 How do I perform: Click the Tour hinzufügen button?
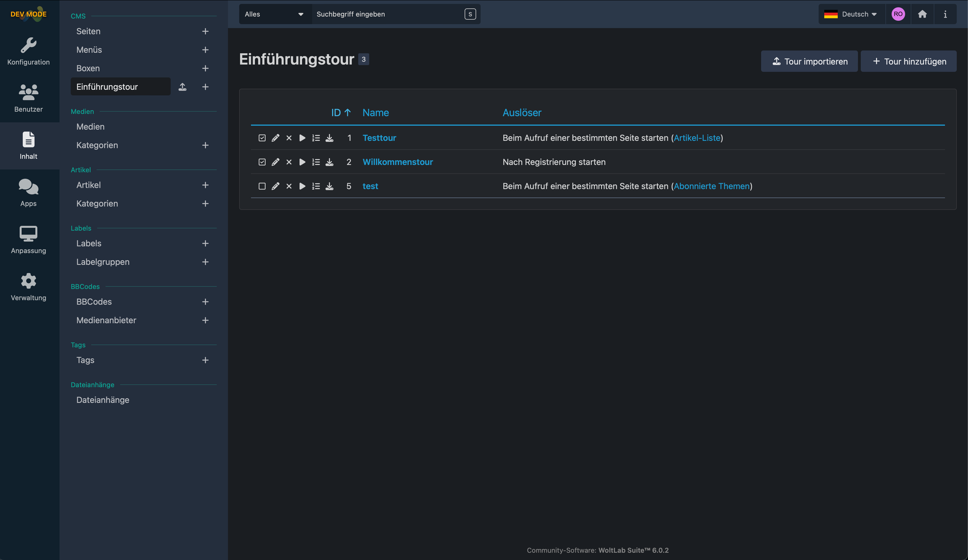click(909, 61)
